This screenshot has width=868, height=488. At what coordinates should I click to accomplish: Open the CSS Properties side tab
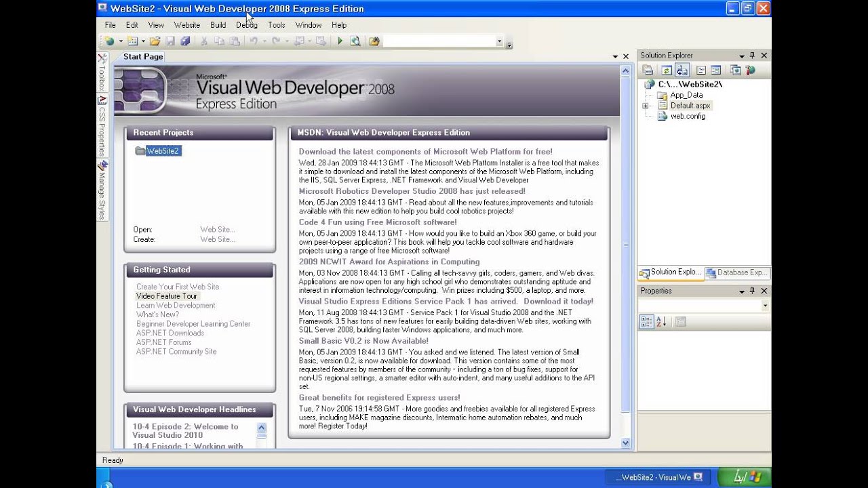pos(102,126)
